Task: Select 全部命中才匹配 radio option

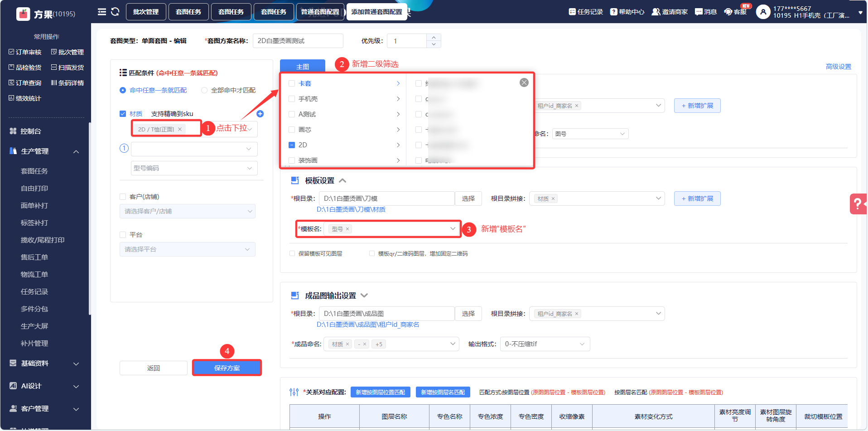Action: coord(204,90)
